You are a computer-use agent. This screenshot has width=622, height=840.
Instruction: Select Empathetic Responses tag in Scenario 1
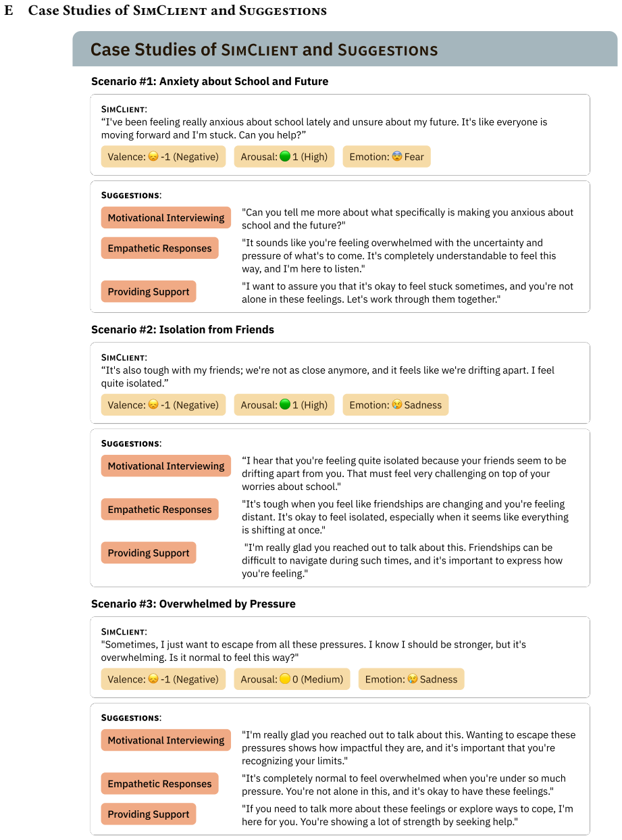(160, 248)
